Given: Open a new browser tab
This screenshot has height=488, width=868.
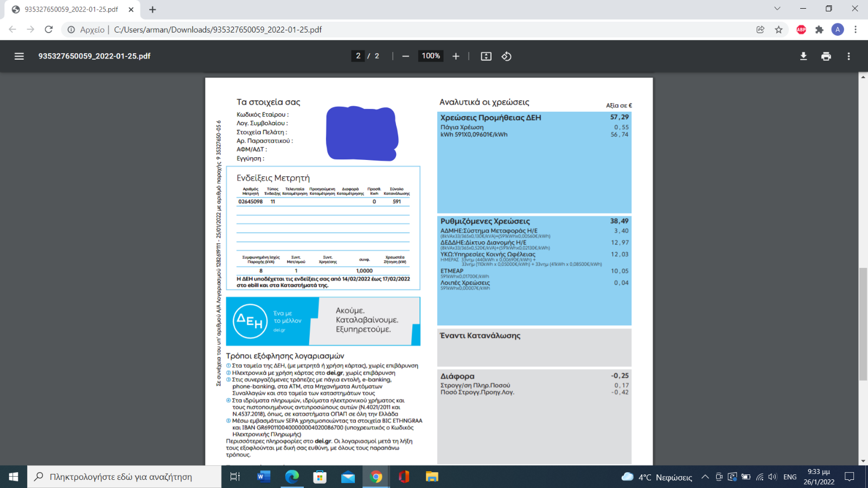Looking at the screenshot, I should click(152, 10).
